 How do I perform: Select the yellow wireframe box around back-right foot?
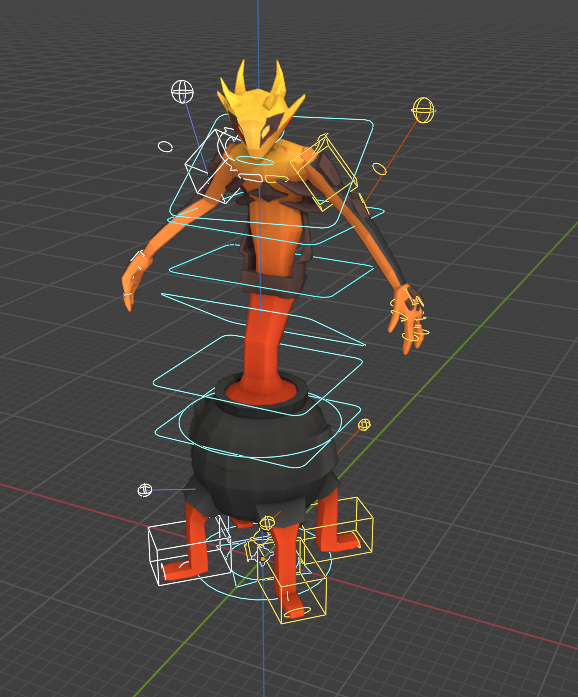[339, 531]
